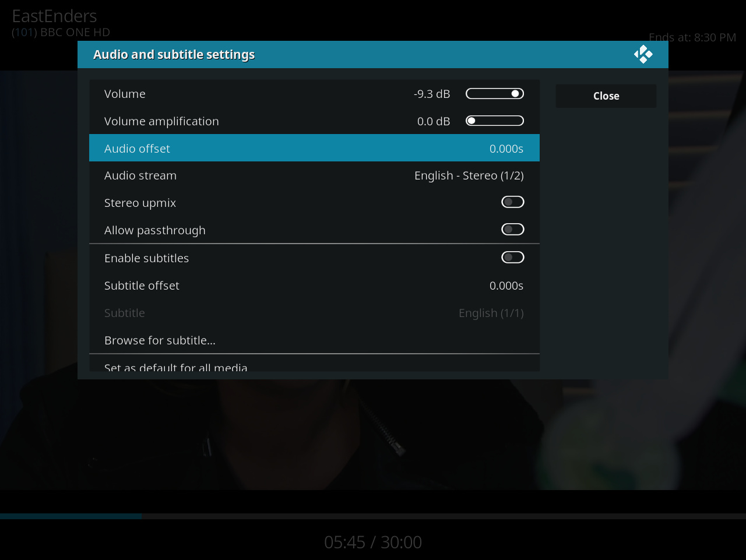Adjust the Volume amplification slider
The height and width of the screenshot is (560, 746).
click(x=495, y=121)
